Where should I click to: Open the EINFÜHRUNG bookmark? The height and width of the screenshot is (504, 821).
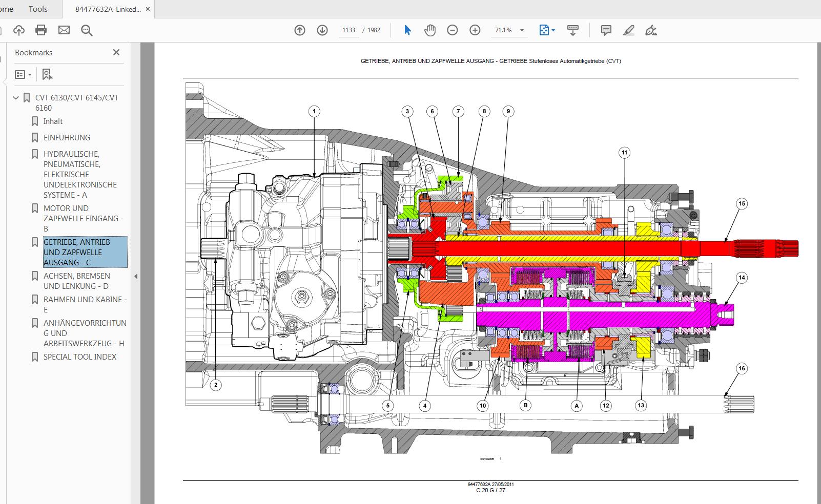(67, 138)
